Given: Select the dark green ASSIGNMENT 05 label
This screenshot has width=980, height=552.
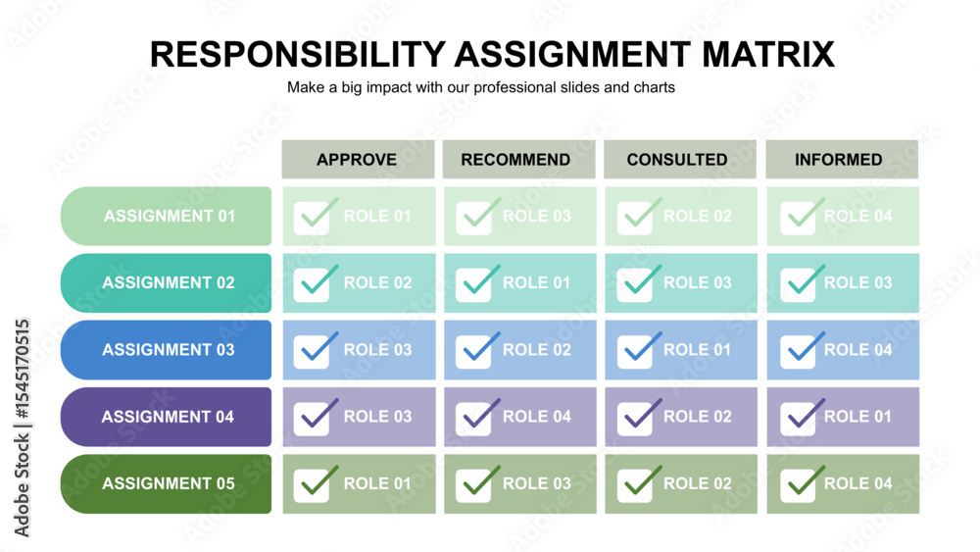Looking at the screenshot, I should (167, 484).
